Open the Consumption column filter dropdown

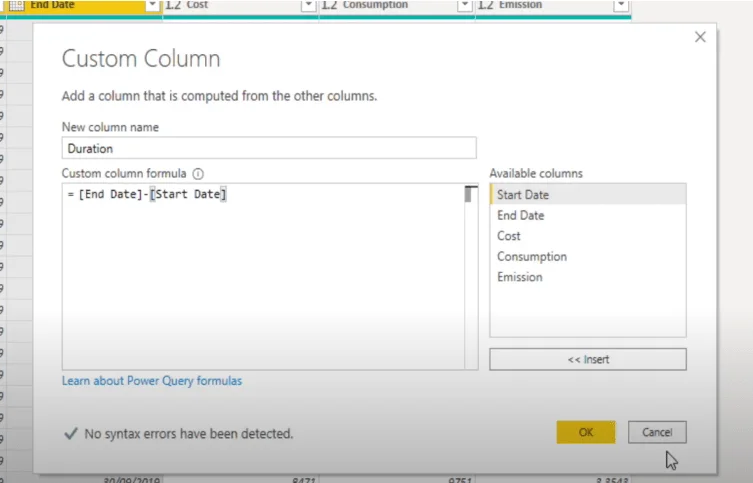pyautogui.click(x=464, y=5)
